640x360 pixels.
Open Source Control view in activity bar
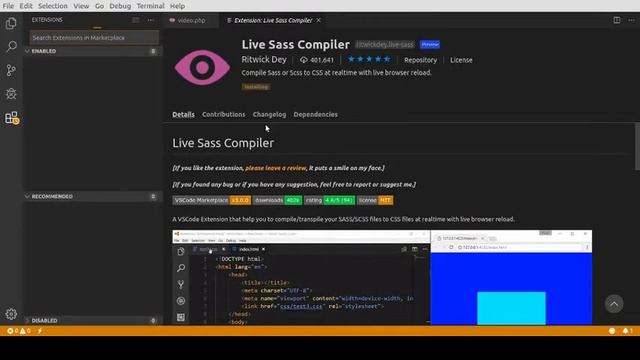coord(11,70)
